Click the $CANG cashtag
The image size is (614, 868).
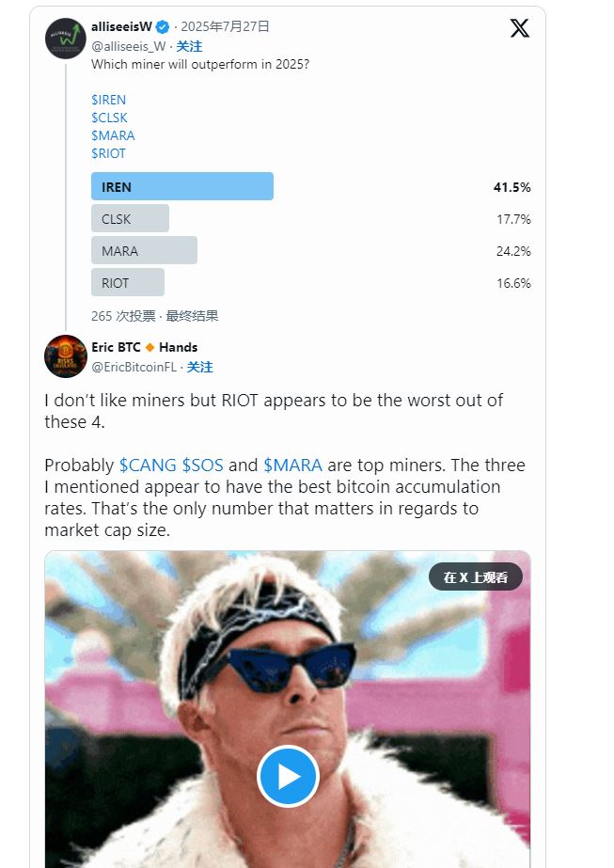pyautogui.click(x=148, y=465)
